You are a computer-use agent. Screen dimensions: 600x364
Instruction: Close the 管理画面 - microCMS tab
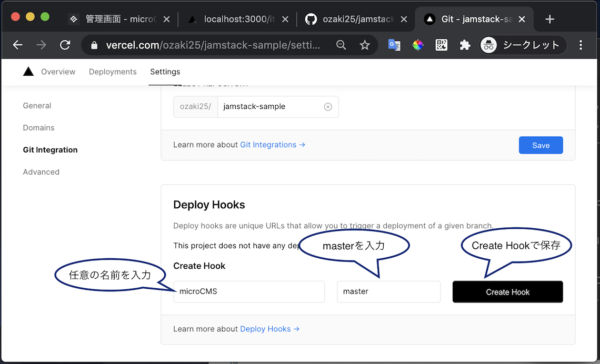pos(166,19)
